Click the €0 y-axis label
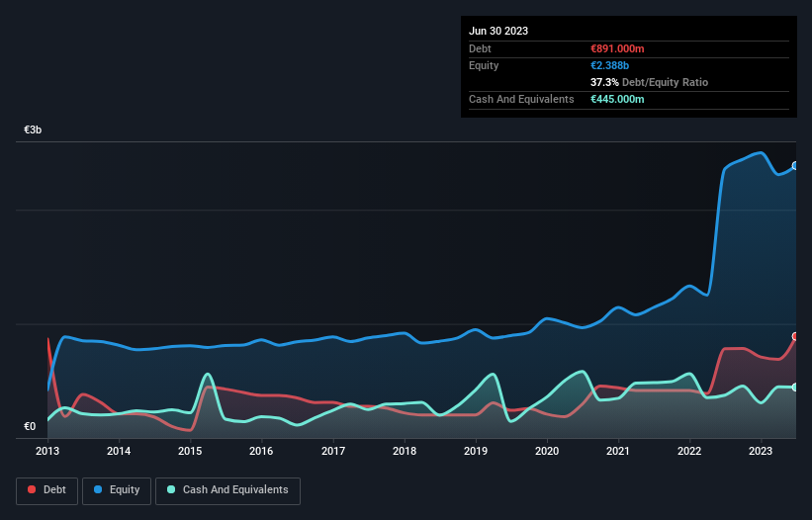 click(30, 426)
